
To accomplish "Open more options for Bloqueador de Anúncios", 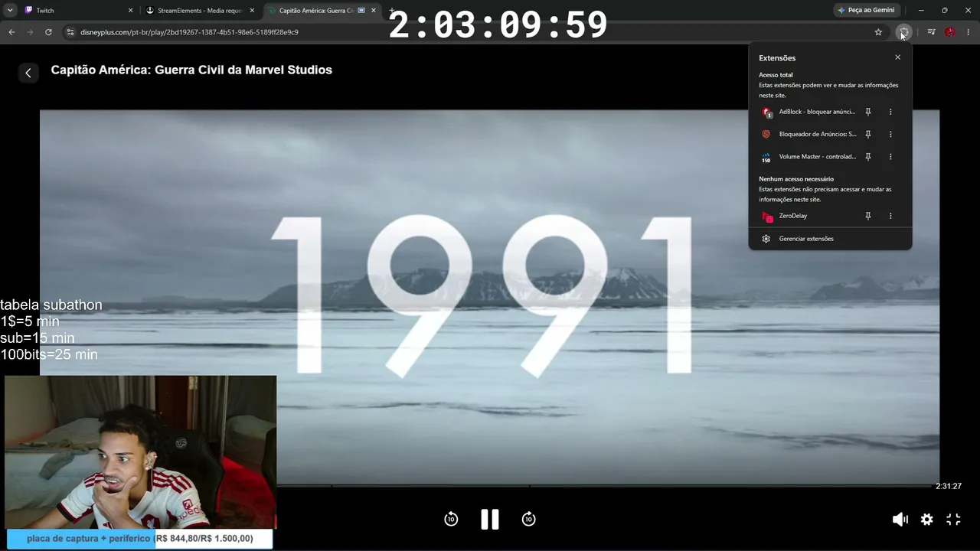I will 890,134.
